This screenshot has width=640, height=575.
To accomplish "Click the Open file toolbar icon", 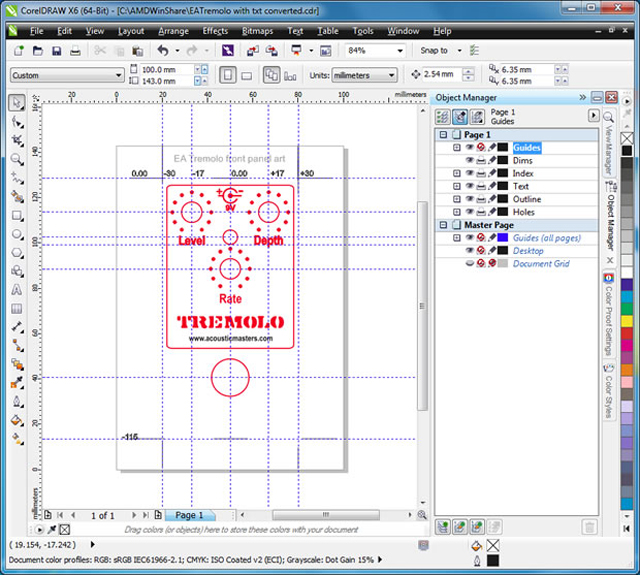I will (x=38, y=51).
